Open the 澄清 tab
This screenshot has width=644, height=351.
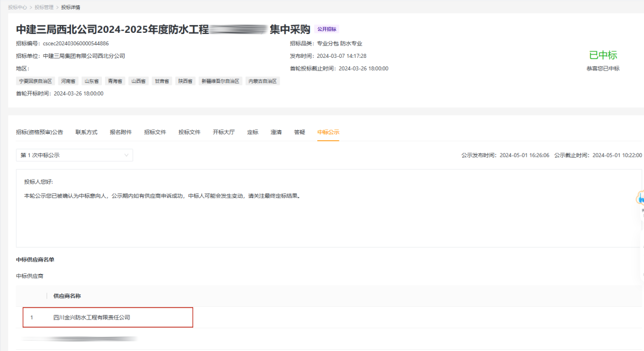click(276, 132)
